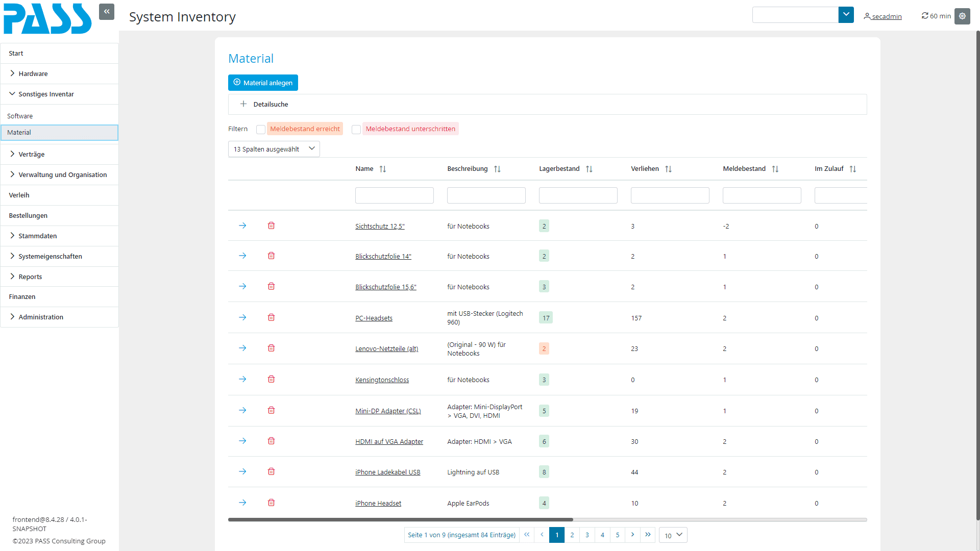Expand the Reports menu section

pos(59,277)
